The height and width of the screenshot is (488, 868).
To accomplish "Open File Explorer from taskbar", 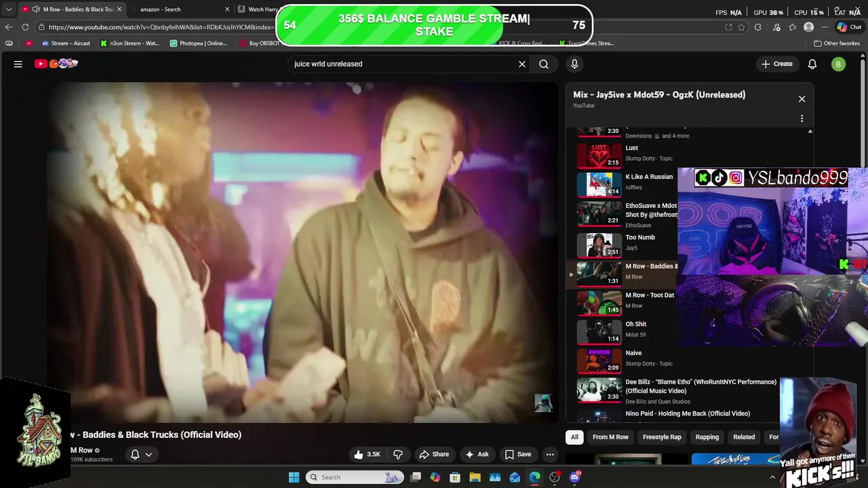I will pyautogui.click(x=475, y=477).
